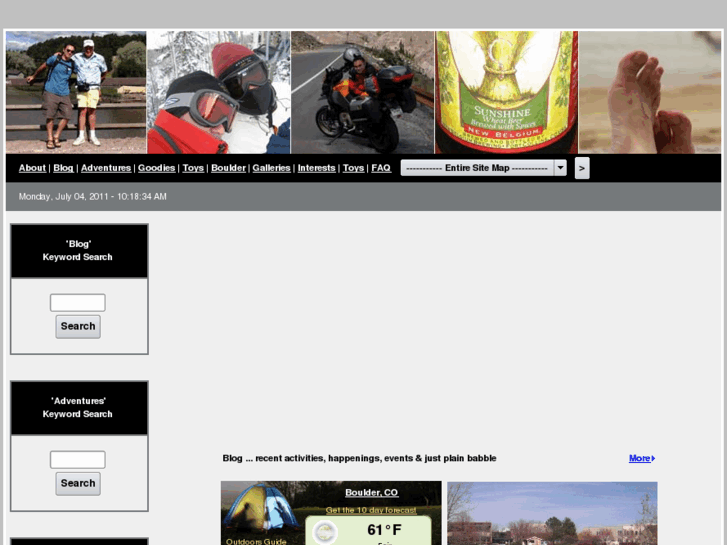The height and width of the screenshot is (545, 727).
Task: Click the weather condition icon beside 61°F
Action: coord(325,532)
